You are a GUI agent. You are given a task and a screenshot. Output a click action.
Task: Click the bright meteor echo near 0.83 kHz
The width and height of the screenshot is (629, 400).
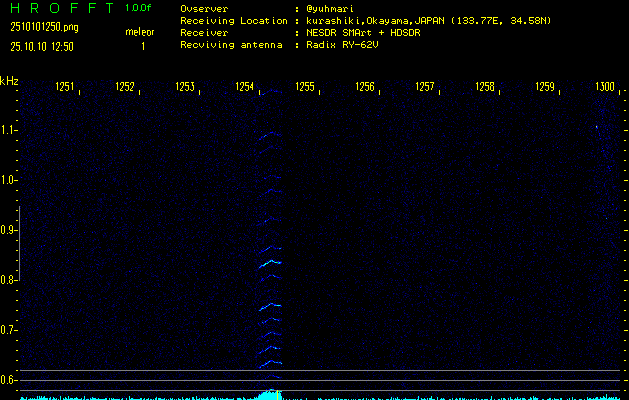[x=270, y=263]
